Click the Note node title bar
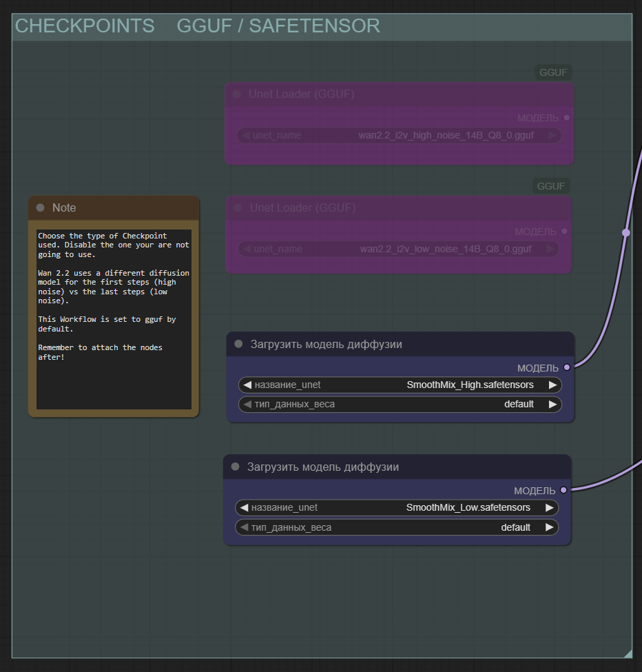The width and height of the screenshot is (642, 672). tap(114, 208)
